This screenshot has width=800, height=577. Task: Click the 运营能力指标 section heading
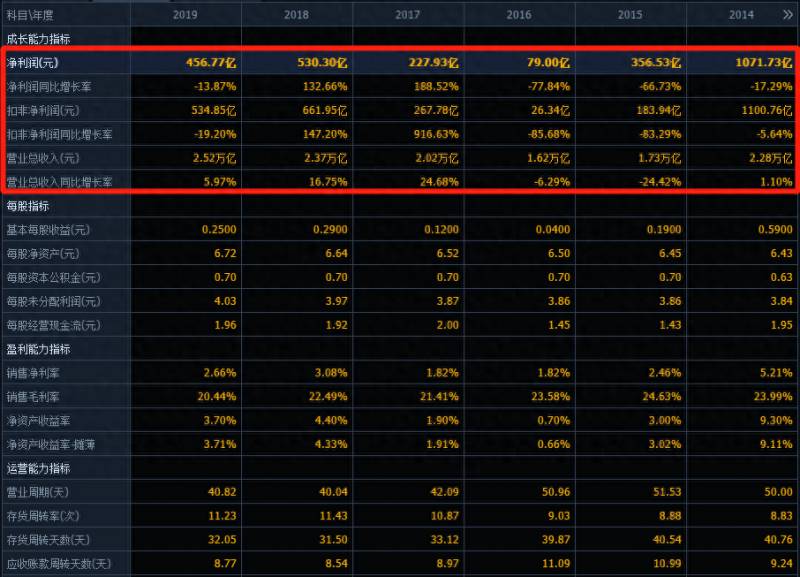tap(38, 469)
